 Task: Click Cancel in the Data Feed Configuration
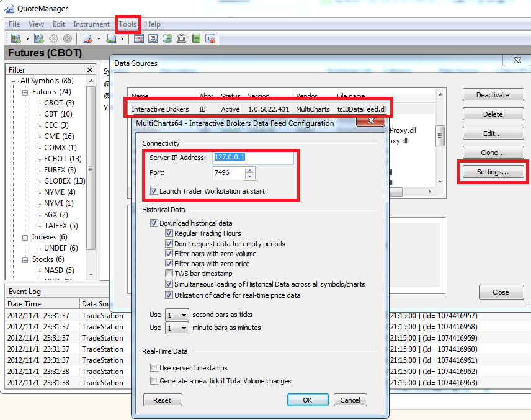(x=350, y=400)
